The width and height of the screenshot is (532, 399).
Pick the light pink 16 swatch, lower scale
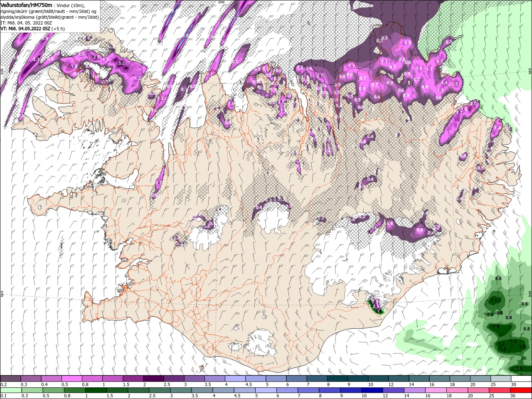point(436,390)
